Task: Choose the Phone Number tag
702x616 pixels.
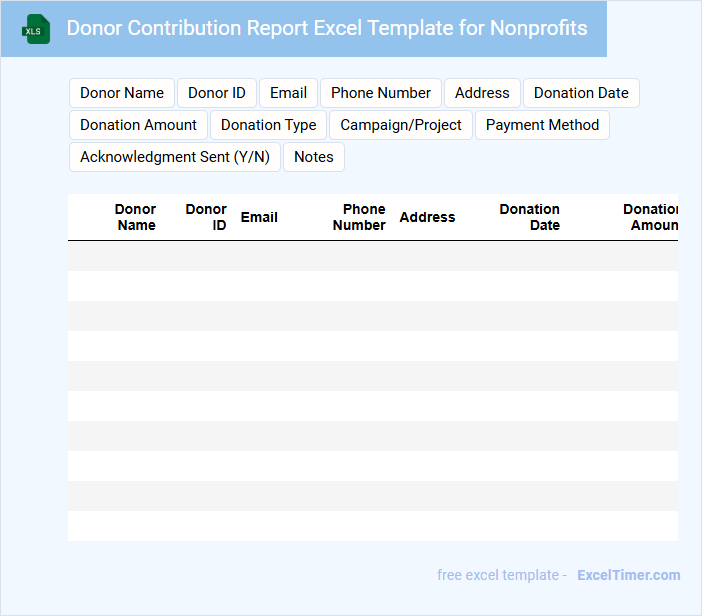Action: coord(381,93)
